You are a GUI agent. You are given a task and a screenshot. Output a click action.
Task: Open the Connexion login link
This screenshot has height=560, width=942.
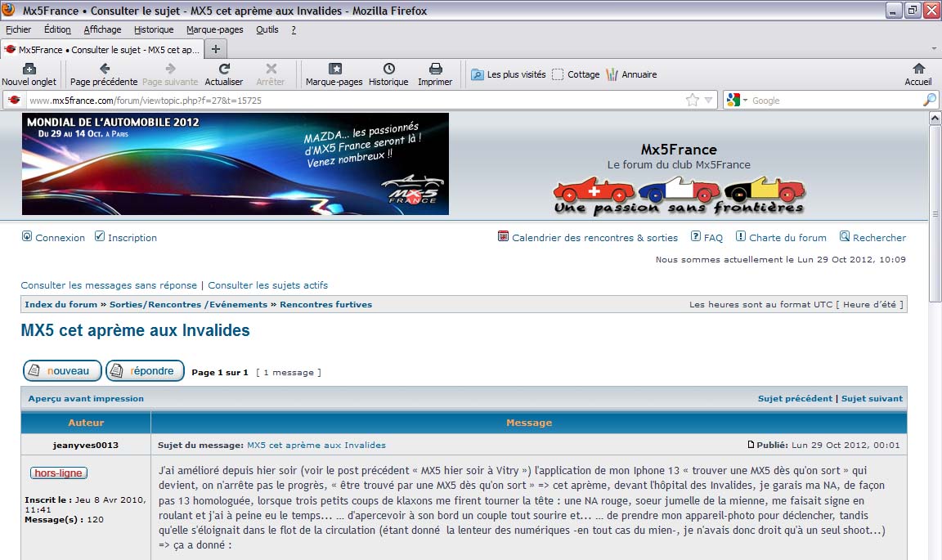(x=60, y=238)
